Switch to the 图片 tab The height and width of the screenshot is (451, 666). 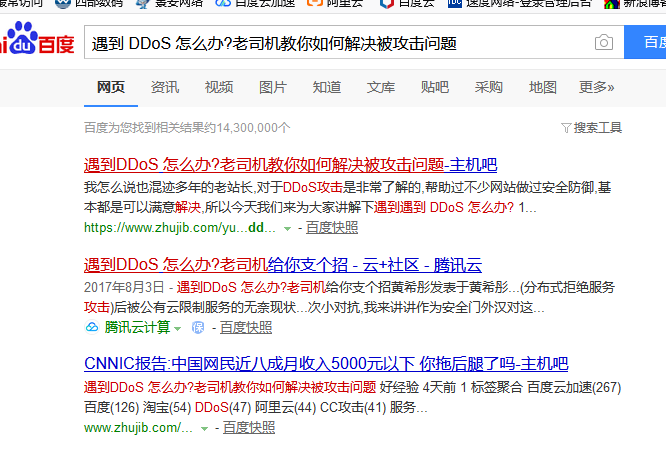273,87
